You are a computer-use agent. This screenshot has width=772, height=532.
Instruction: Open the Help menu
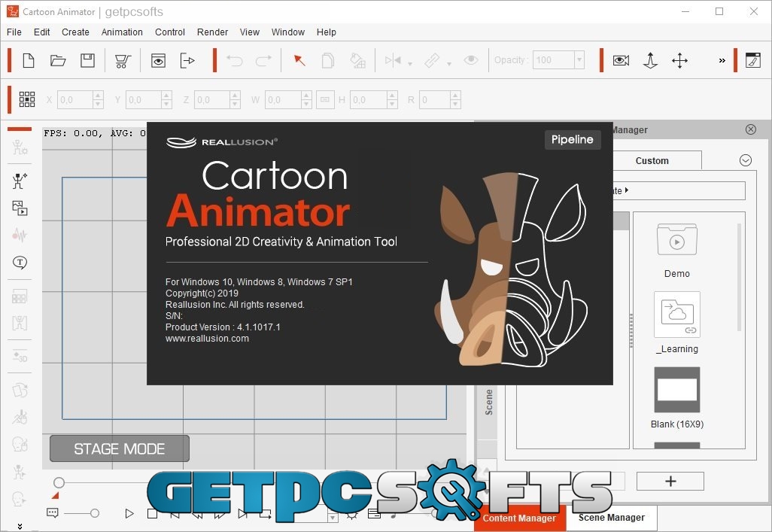pyautogui.click(x=327, y=32)
